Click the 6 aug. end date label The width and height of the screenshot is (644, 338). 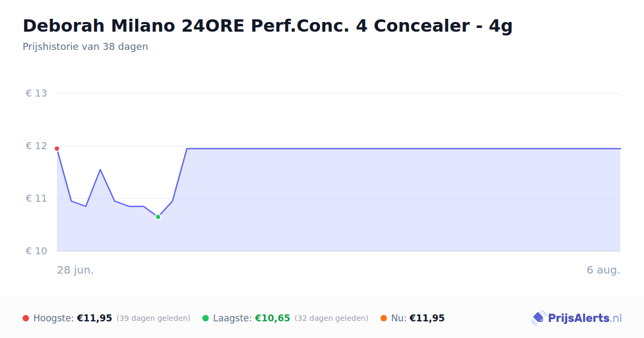click(x=603, y=270)
